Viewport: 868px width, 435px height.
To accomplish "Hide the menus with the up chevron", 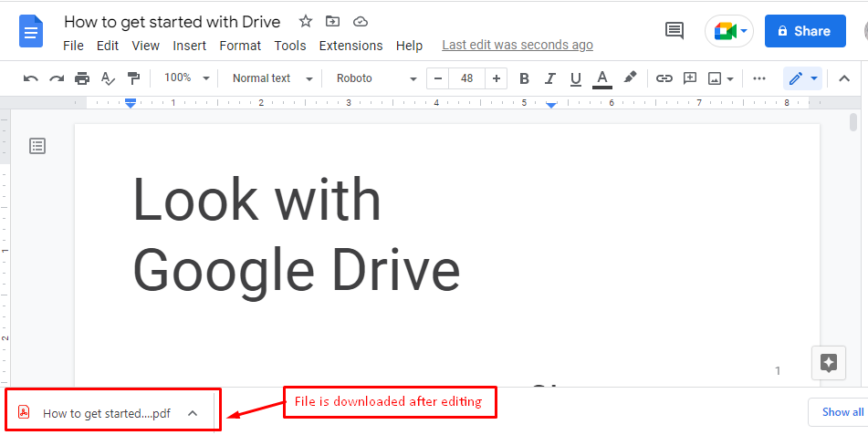I will pos(844,78).
